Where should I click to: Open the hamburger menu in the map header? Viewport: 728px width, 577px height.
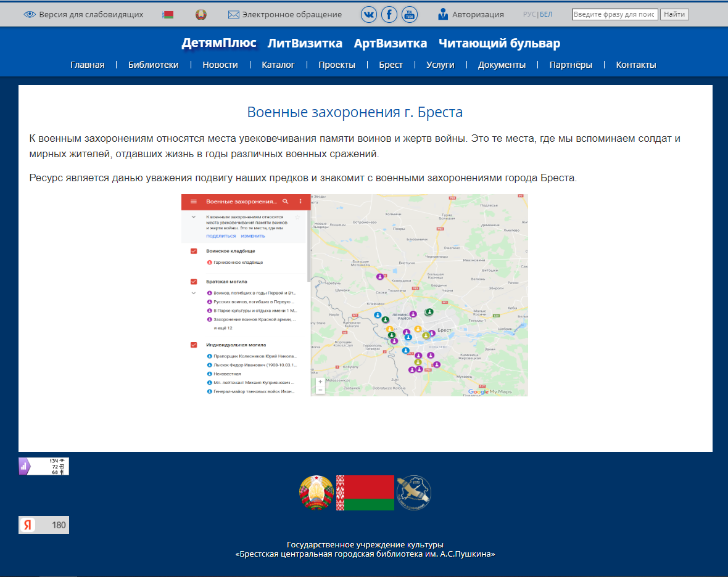[194, 202]
